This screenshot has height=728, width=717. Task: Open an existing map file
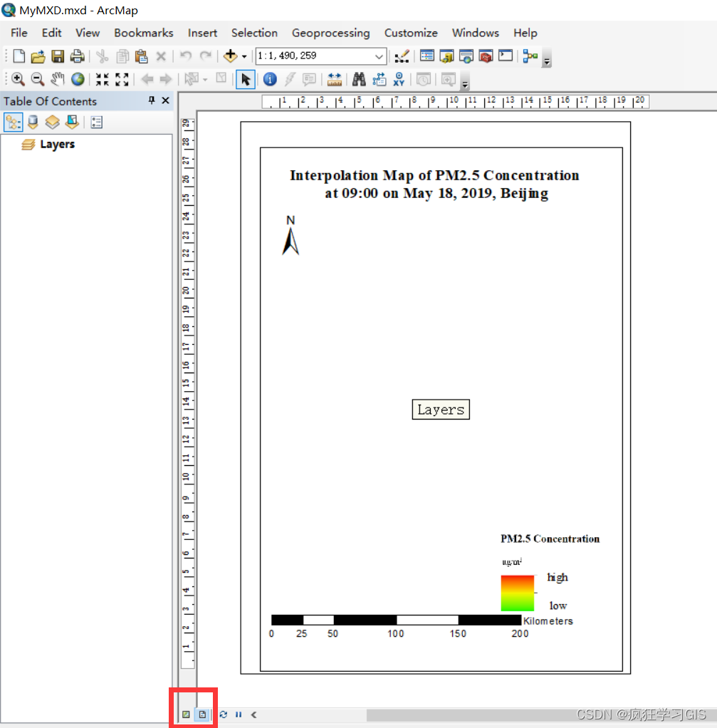pyautogui.click(x=38, y=56)
